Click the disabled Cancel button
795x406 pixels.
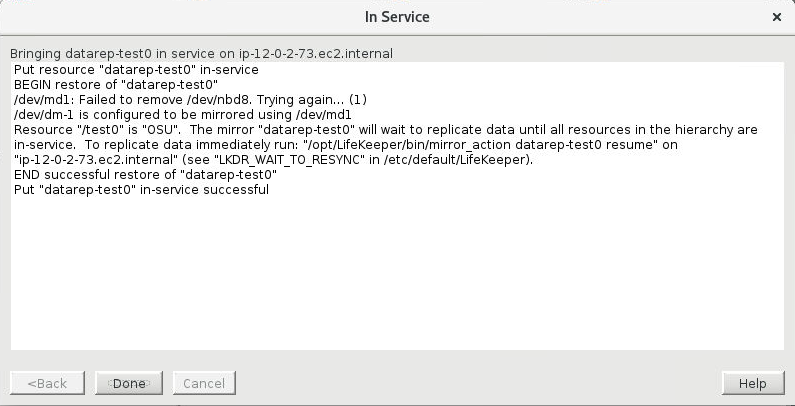point(203,383)
